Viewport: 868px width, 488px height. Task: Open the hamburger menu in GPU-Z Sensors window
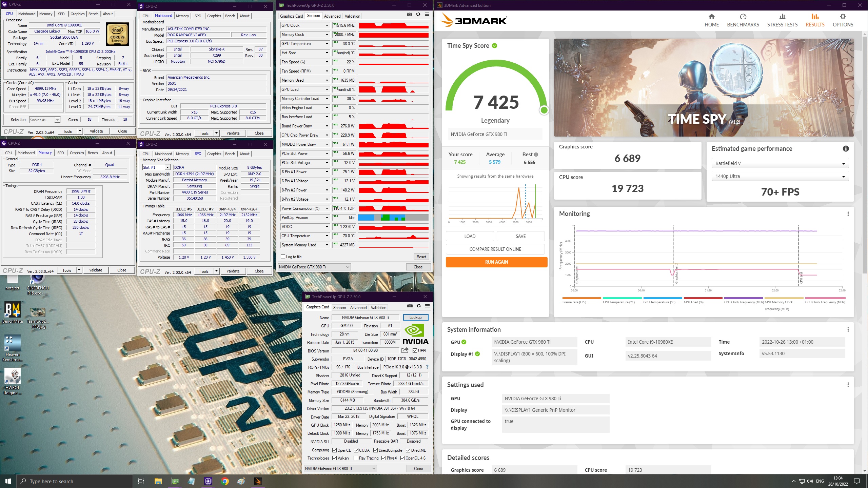tap(427, 15)
